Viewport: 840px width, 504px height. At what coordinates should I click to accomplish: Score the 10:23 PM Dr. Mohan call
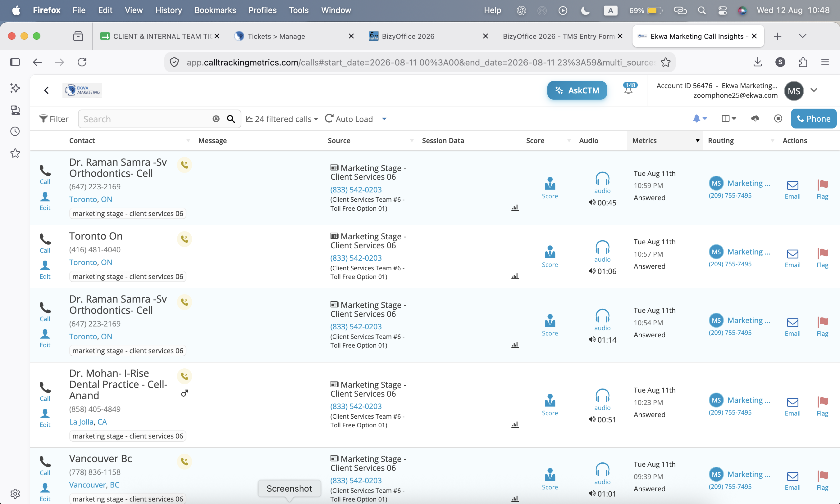tap(550, 405)
